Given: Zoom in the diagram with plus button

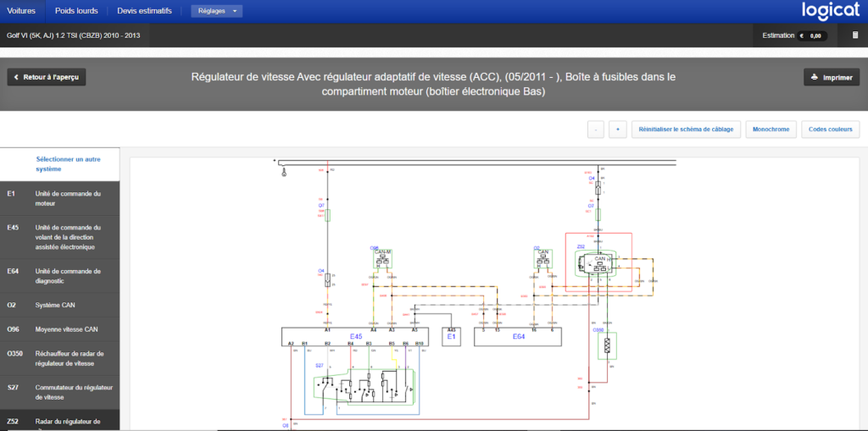Looking at the screenshot, I should (618, 130).
